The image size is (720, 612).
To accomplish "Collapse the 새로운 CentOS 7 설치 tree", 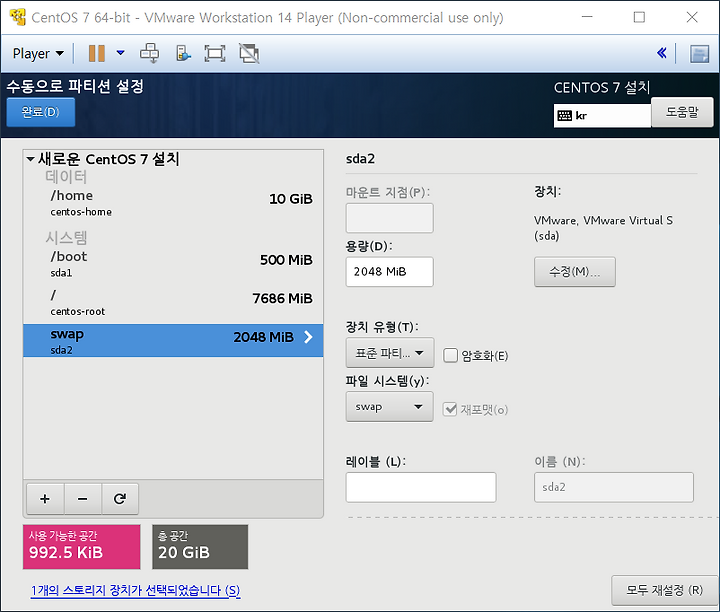I will [30, 159].
